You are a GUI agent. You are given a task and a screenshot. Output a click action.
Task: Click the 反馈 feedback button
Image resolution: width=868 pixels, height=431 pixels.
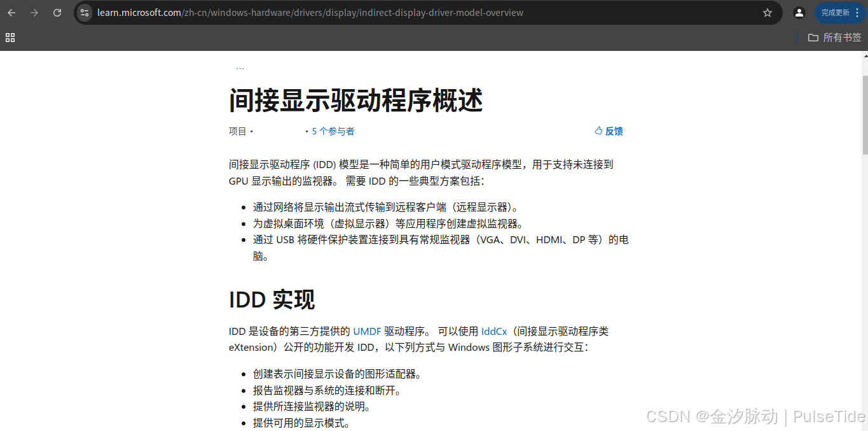[x=609, y=131]
